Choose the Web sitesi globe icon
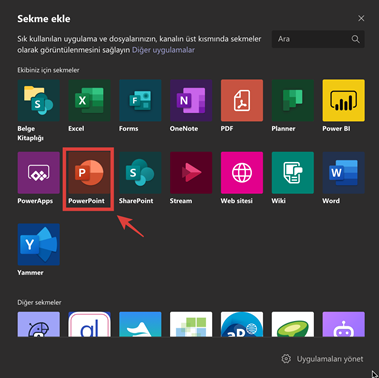The height and width of the screenshot is (378, 379). (242, 173)
